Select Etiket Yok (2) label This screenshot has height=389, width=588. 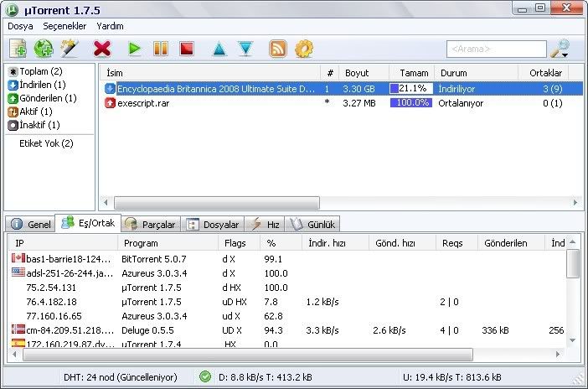46,143
